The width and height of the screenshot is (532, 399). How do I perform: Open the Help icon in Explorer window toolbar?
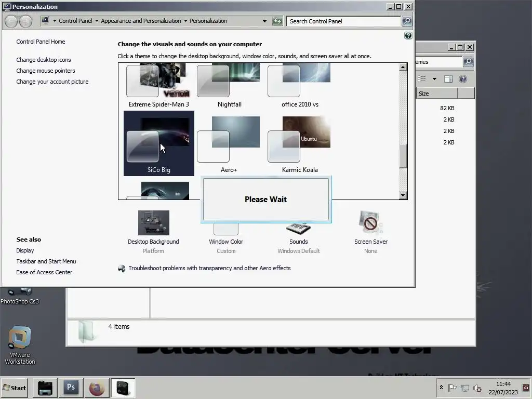pyautogui.click(x=463, y=79)
